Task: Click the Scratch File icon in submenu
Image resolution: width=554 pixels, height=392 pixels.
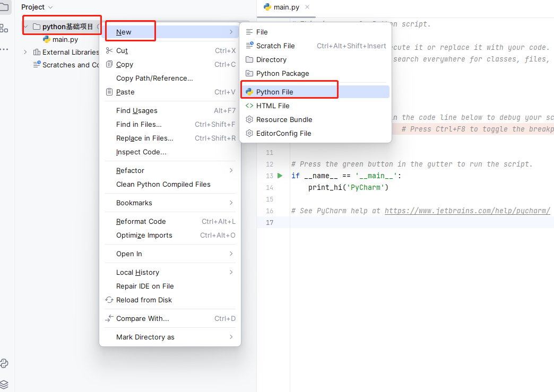Action: click(249, 45)
